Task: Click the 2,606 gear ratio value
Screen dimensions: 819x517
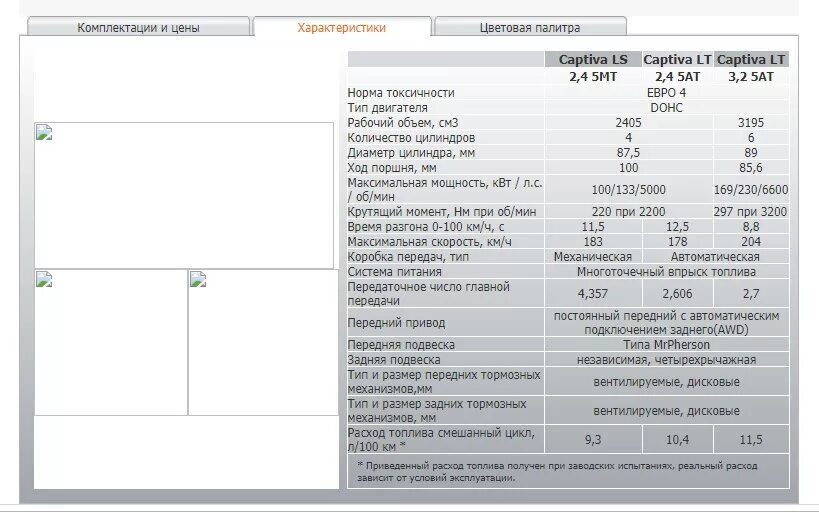Action: tap(677, 293)
